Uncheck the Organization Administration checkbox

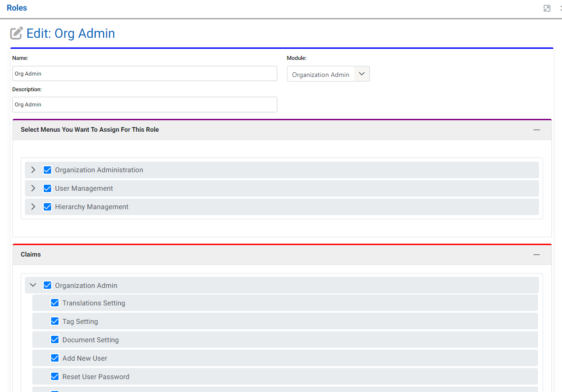pyautogui.click(x=47, y=170)
